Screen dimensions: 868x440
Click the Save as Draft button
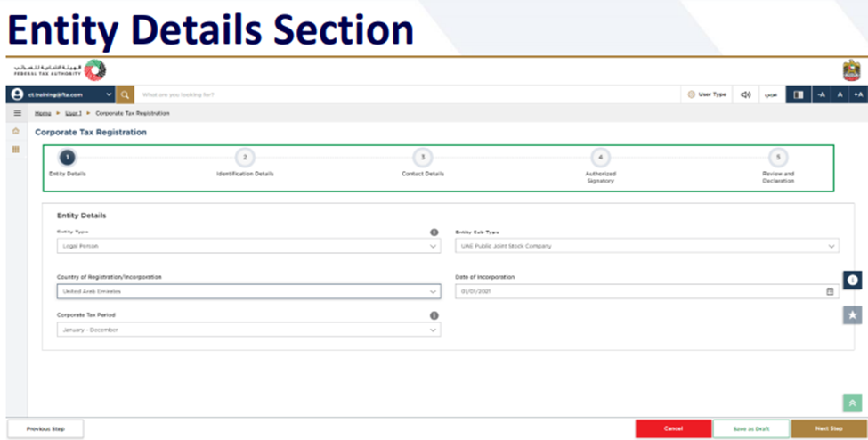click(x=750, y=428)
